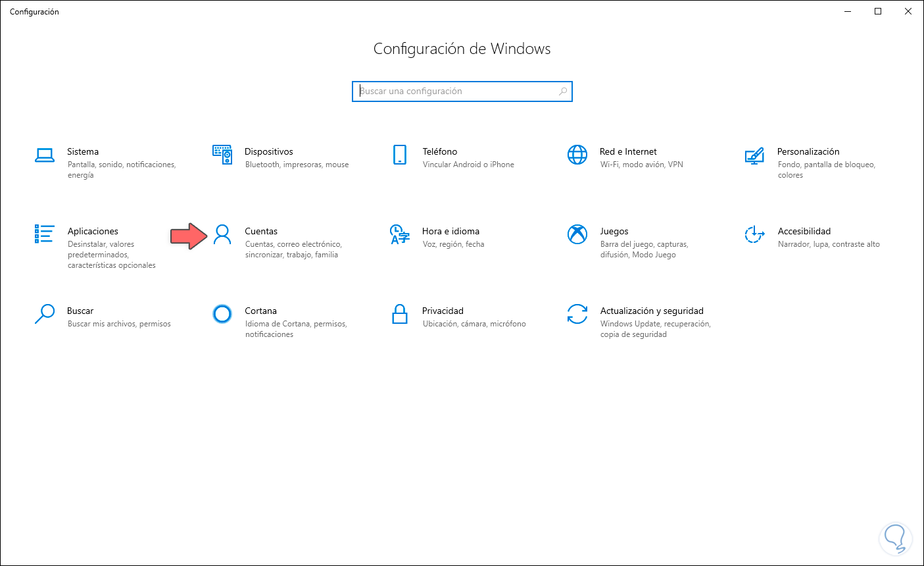Click 'Ubicación, cámara, micrófono' description
Viewport: 924px width, 566px height.
pyautogui.click(x=474, y=324)
